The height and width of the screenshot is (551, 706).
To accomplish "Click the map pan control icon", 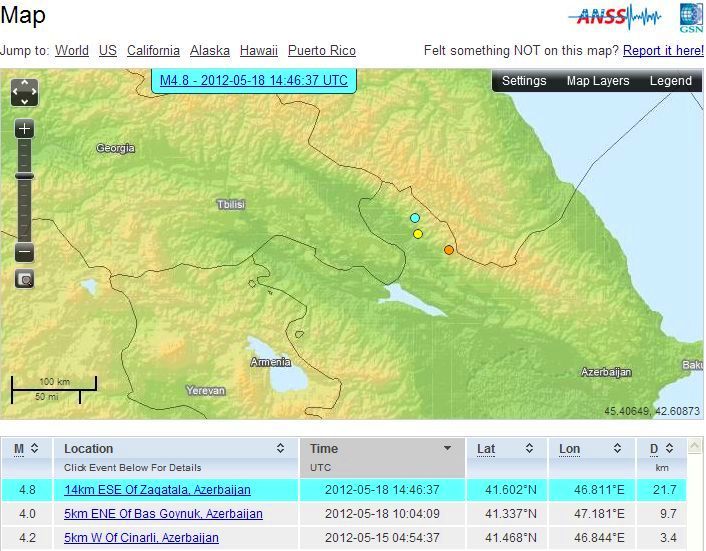I will [25, 93].
